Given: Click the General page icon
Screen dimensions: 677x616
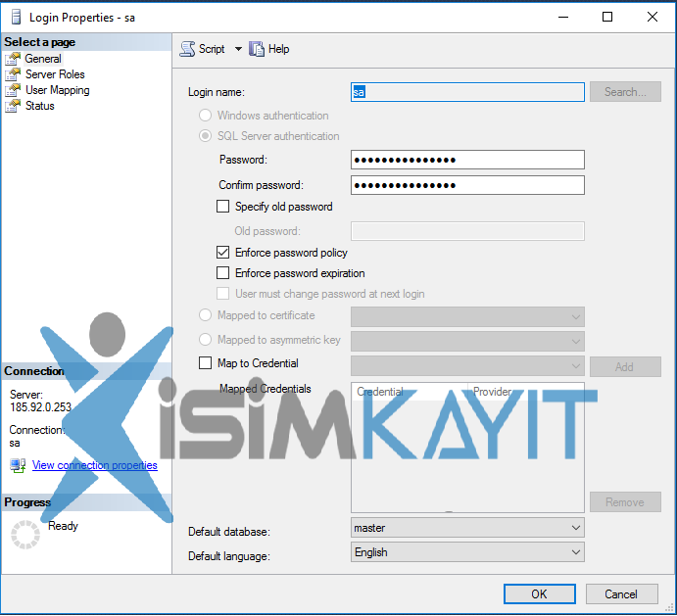Looking at the screenshot, I should (13, 59).
